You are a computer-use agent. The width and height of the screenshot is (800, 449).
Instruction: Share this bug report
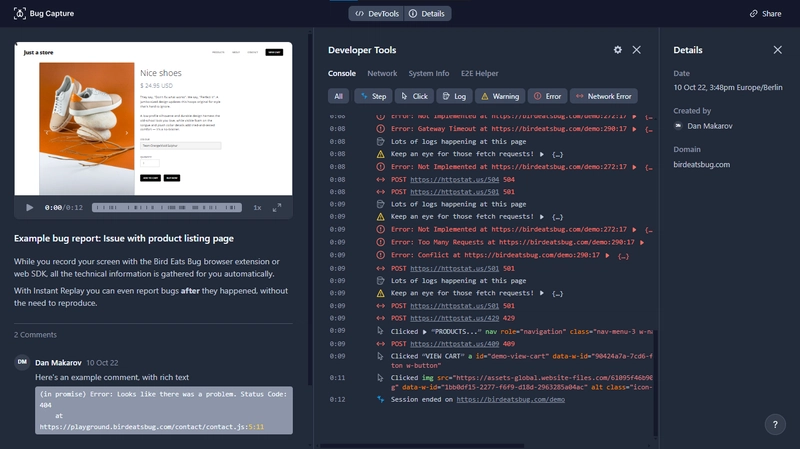pos(765,14)
